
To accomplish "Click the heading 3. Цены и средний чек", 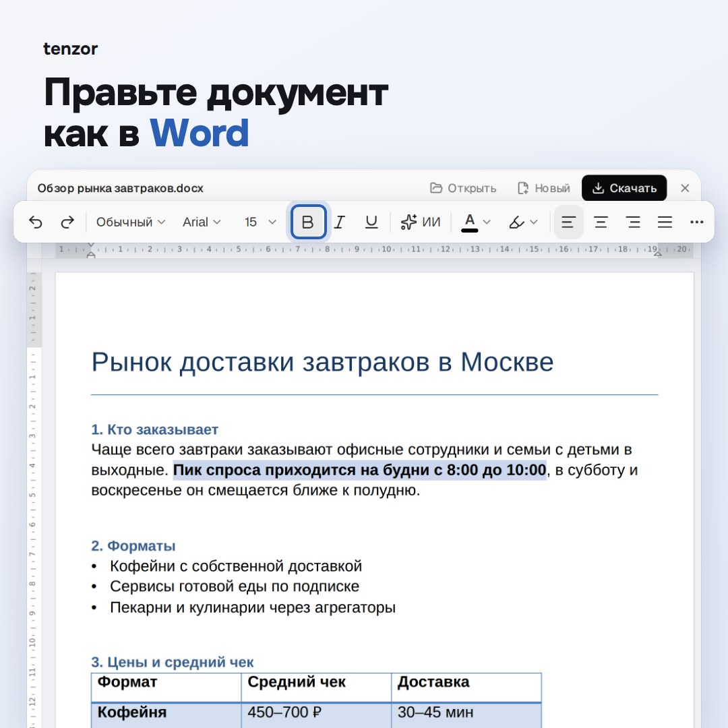I will pos(173,662).
